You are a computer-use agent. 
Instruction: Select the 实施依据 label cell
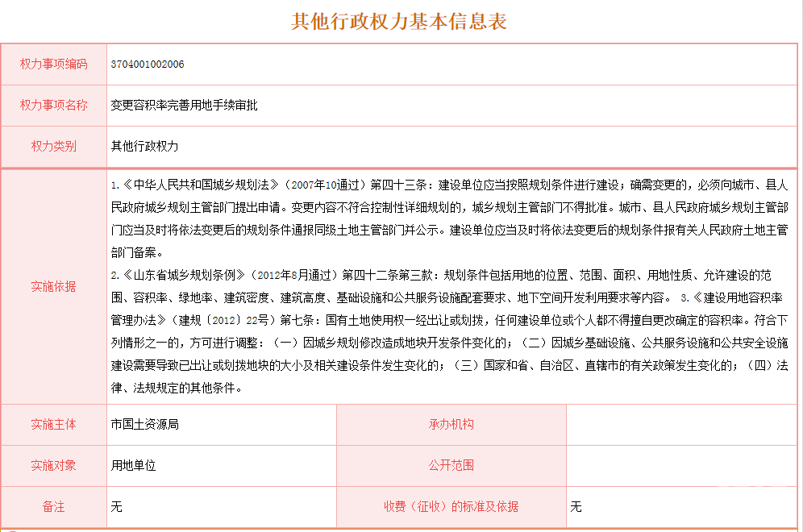pyautogui.click(x=53, y=286)
